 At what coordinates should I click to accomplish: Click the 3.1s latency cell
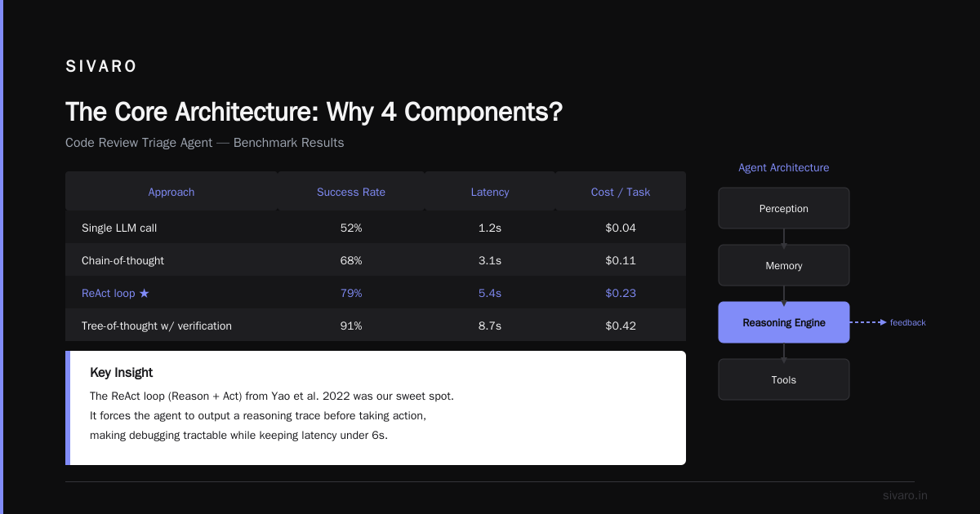tap(490, 260)
